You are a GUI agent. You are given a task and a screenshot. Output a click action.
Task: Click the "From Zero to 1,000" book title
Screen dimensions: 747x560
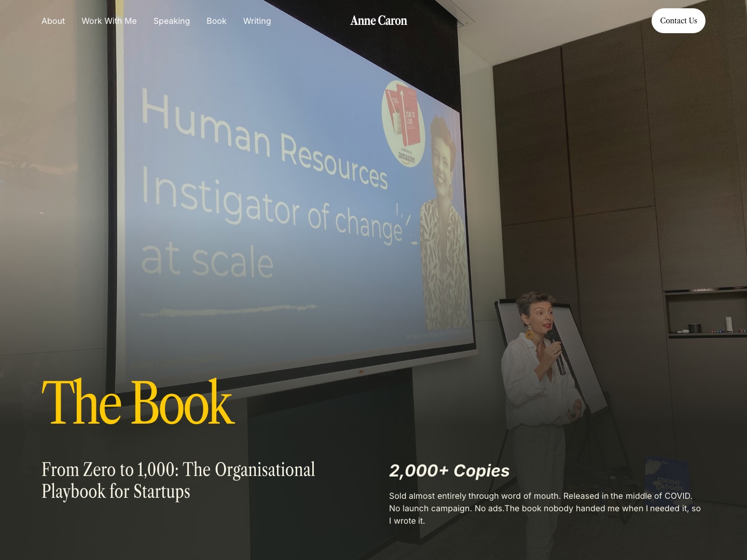pos(178,480)
